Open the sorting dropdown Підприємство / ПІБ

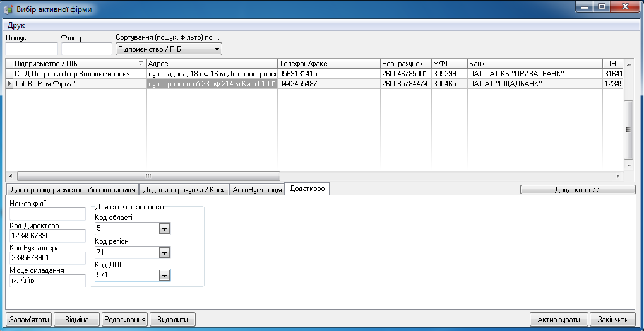point(169,49)
